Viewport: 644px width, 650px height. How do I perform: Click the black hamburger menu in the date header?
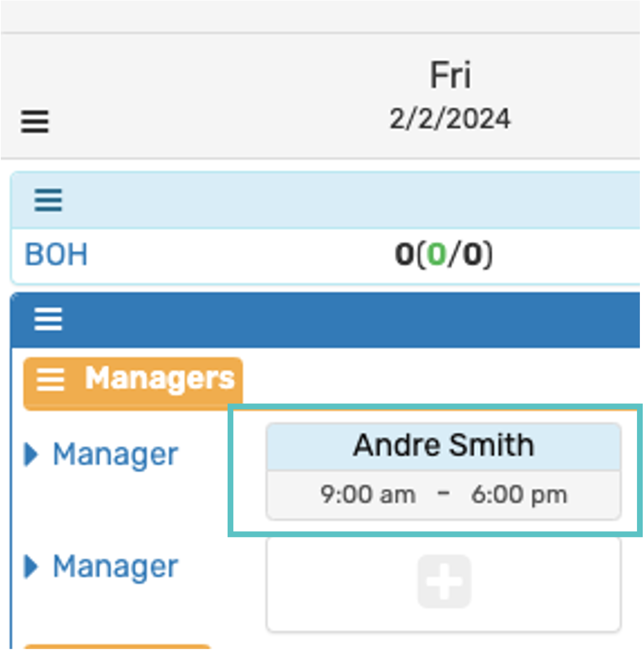tap(35, 122)
